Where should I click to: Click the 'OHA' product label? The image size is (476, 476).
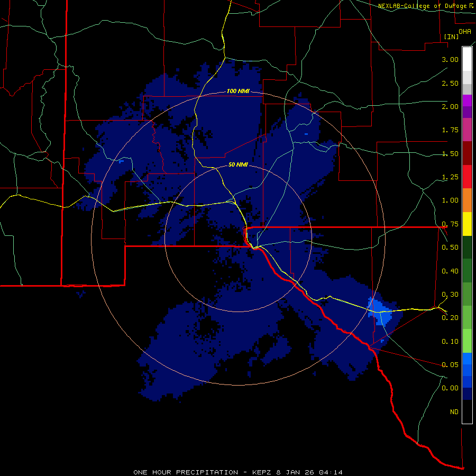[x=465, y=32]
